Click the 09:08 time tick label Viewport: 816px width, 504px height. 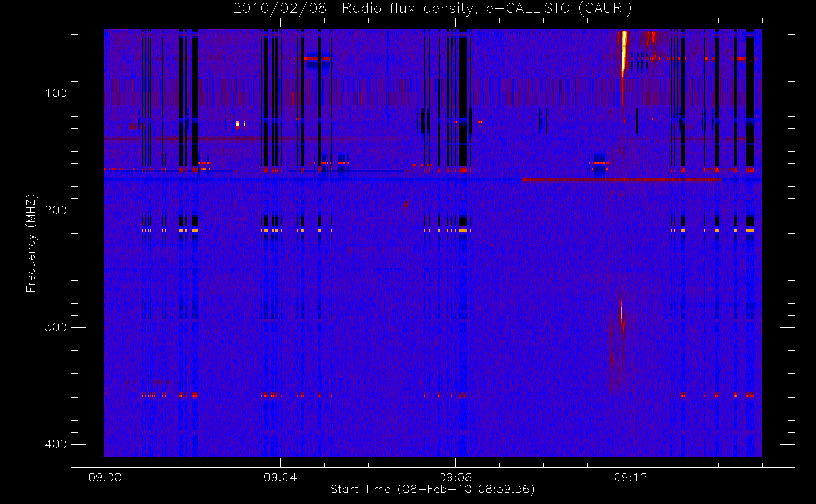tap(455, 477)
